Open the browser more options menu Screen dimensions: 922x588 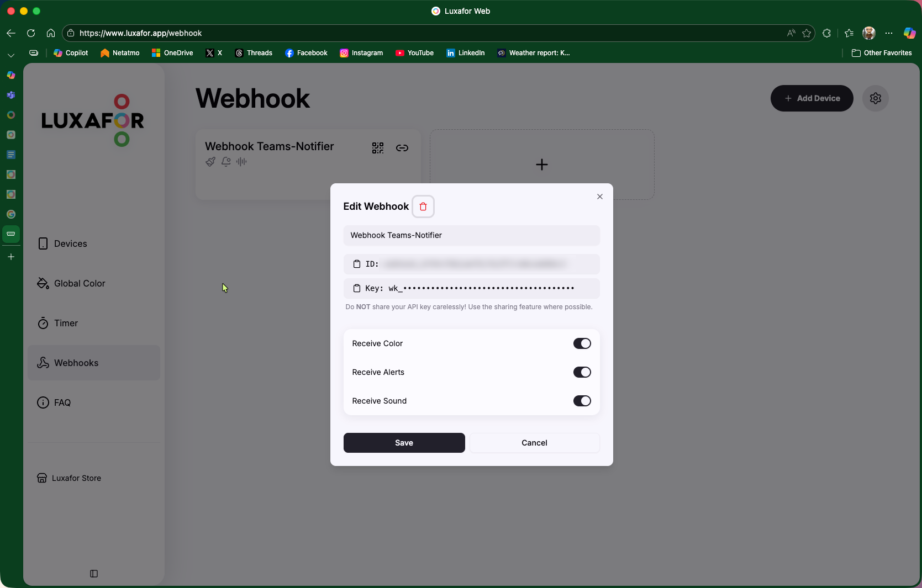click(888, 33)
